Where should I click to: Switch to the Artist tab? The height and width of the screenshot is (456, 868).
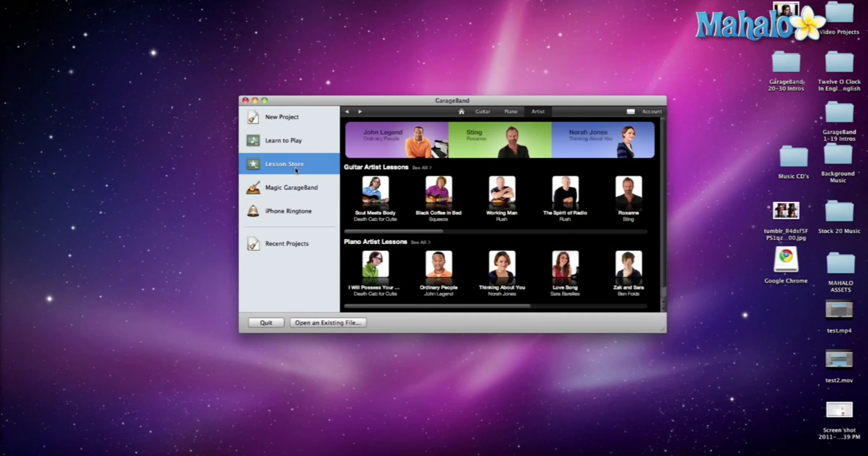(538, 111)
